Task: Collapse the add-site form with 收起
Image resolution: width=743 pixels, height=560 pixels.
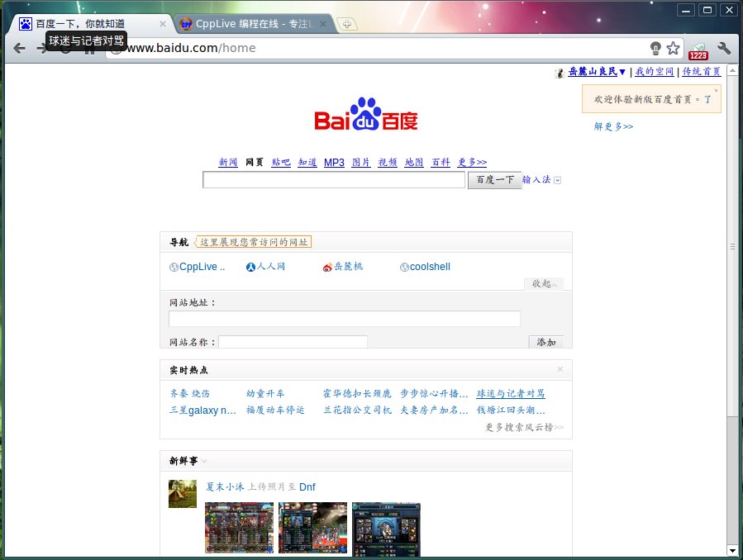Action: [x=544, y=283]
